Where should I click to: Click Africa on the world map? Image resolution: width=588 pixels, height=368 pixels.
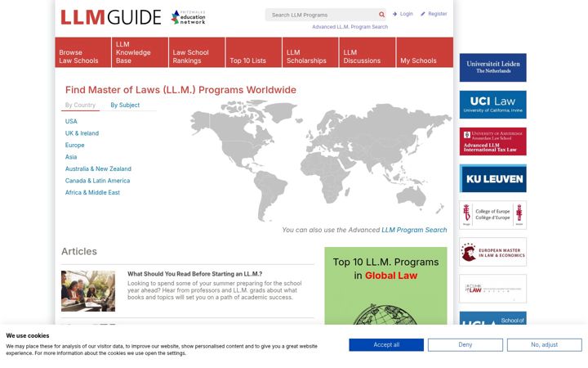(326, 175)
